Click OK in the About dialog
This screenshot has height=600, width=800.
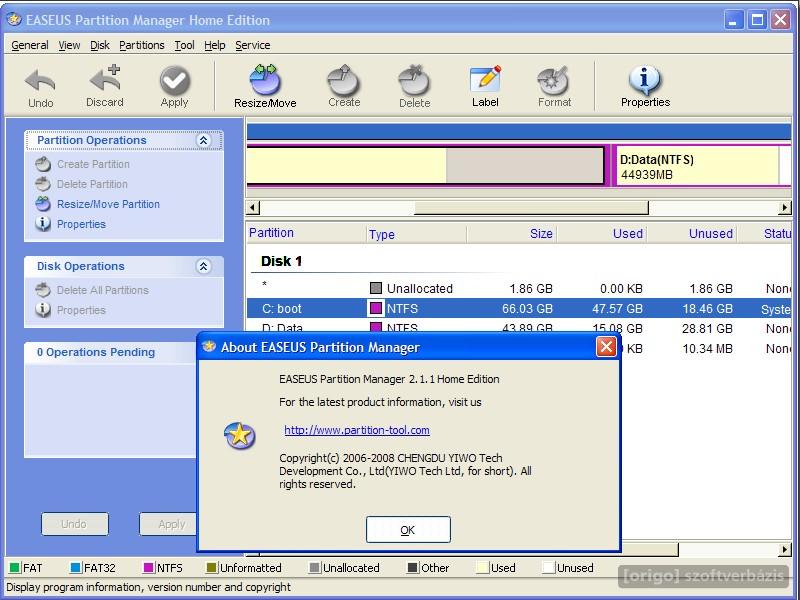(408, 530)
